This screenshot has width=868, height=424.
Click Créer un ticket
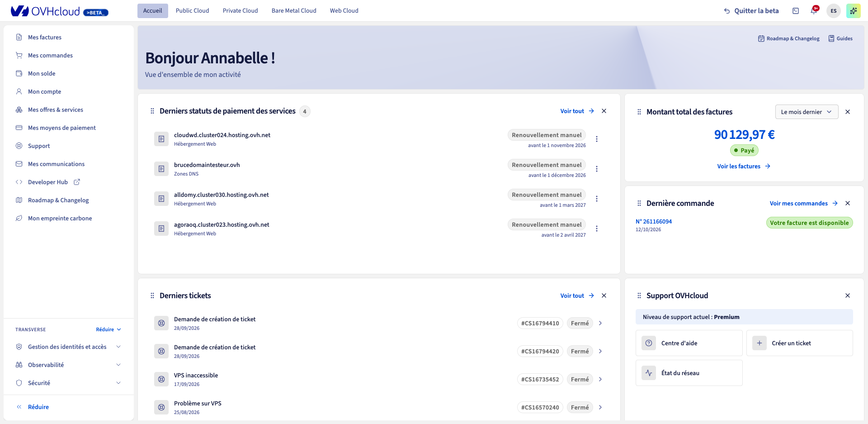coord(799,343)
